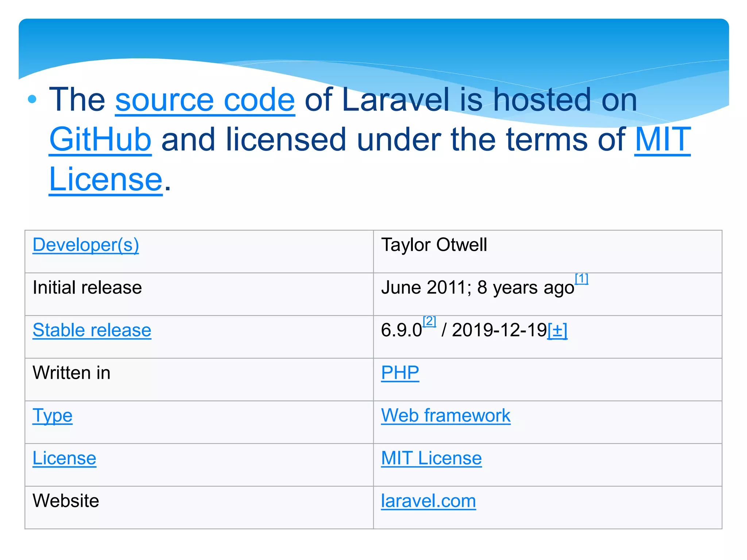
Task: Open the 'Stable release' link
Action: (x=92, y=330)
